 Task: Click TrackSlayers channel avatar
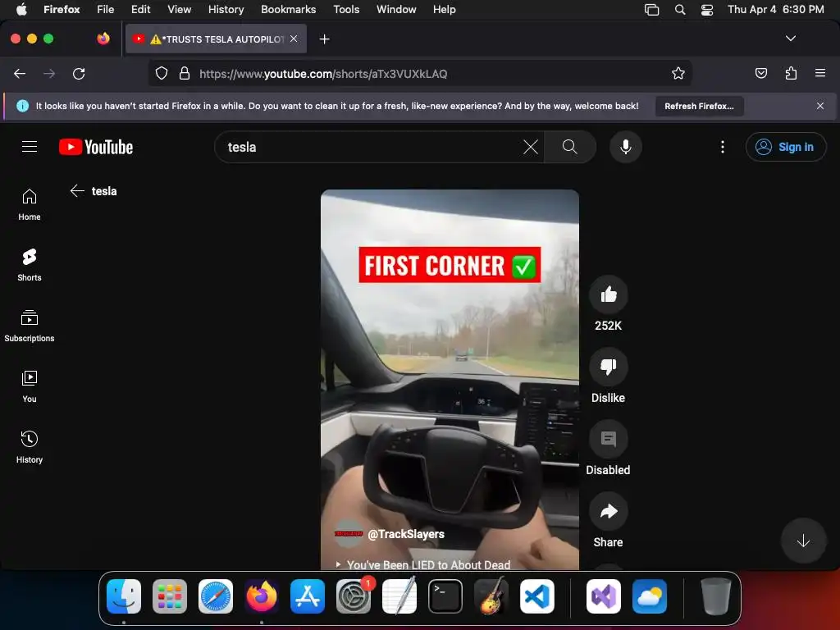tap(348, 533)
